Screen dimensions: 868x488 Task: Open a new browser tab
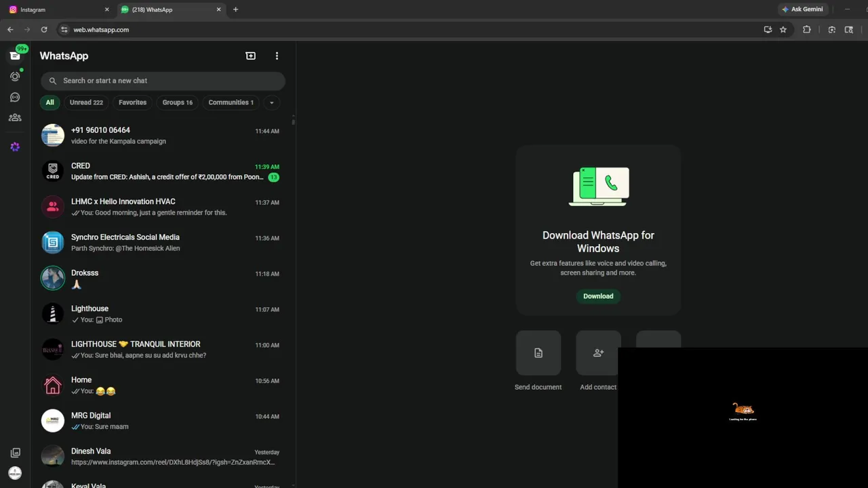tap(235, 9)
